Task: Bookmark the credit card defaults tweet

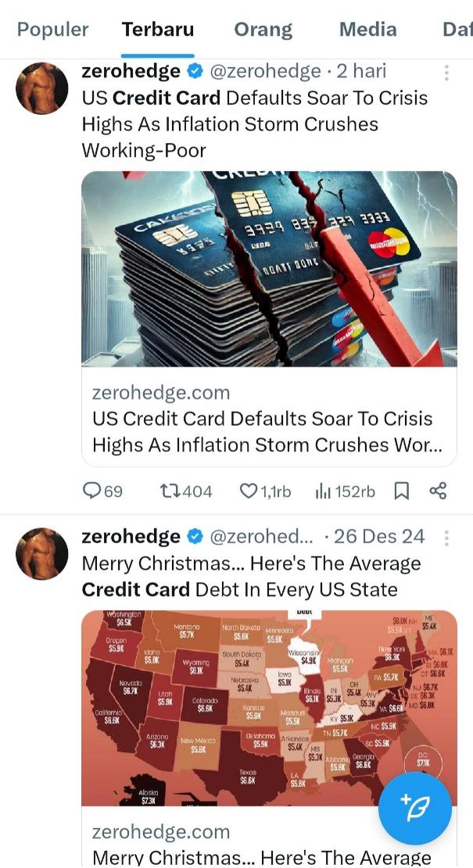Action: click(x=402, y=491)
